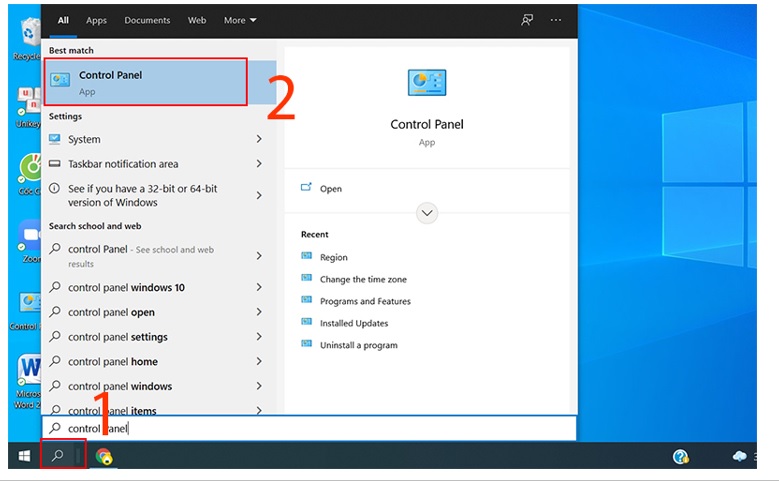Click the feedback icon in search header

(x=527, y=20)
